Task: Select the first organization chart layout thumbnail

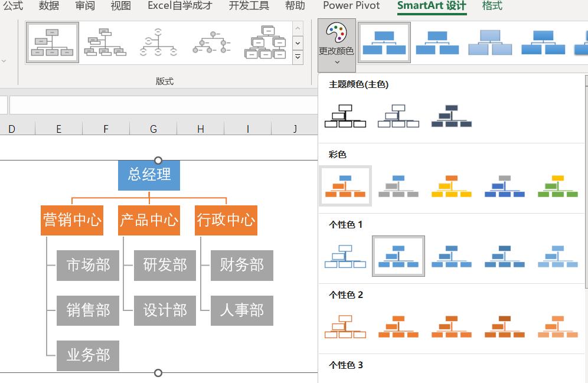Action: [52, 42]
